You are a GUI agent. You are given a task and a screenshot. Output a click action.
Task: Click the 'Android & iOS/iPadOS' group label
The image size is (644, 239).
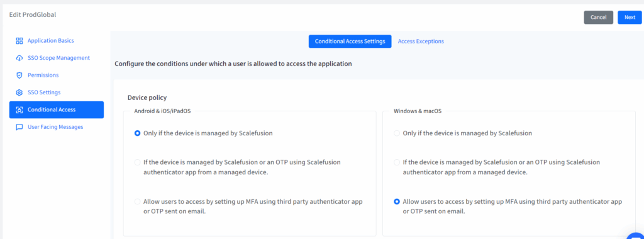(163, 111)
